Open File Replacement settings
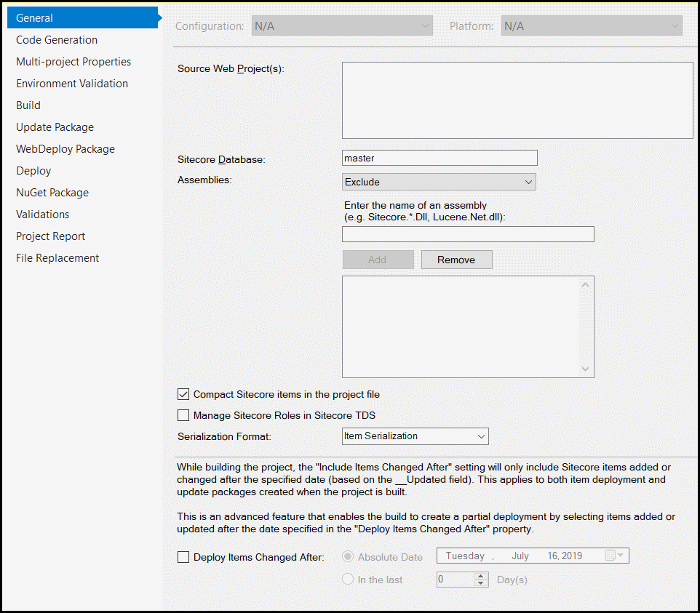700x613 pixels. (57, 258)
